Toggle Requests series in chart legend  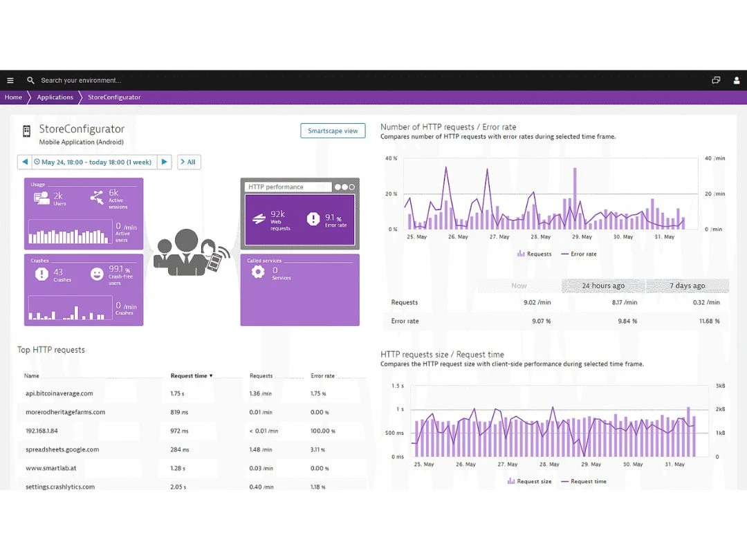[534, 254]
